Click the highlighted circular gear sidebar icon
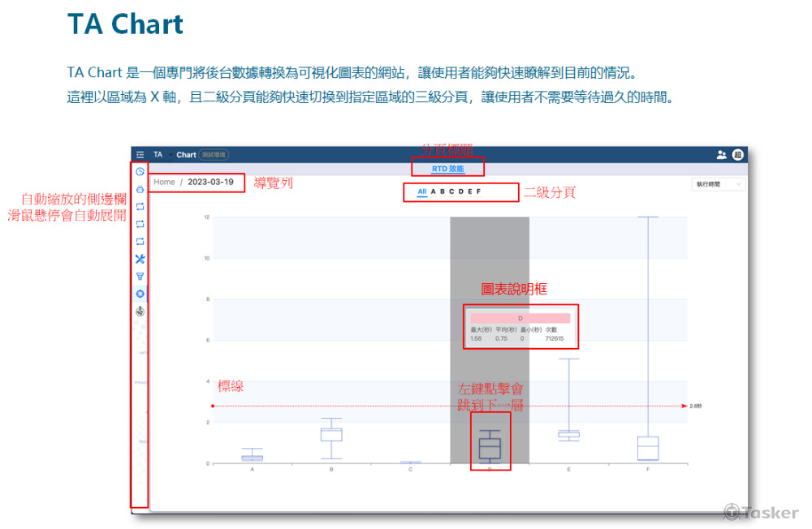 [140, 294]
